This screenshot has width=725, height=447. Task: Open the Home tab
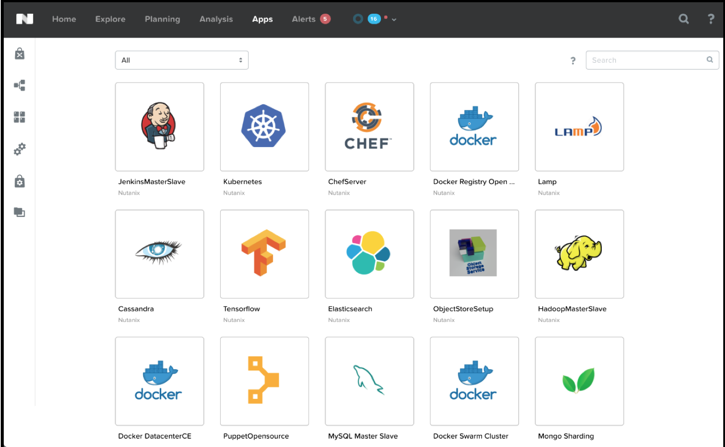click(x=64, y=19)
